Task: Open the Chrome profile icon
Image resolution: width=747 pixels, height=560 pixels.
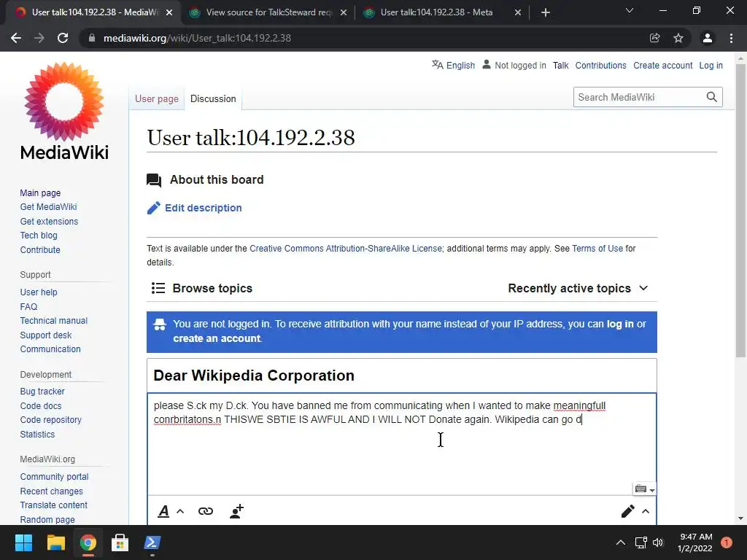Action: tap(708, 38)
